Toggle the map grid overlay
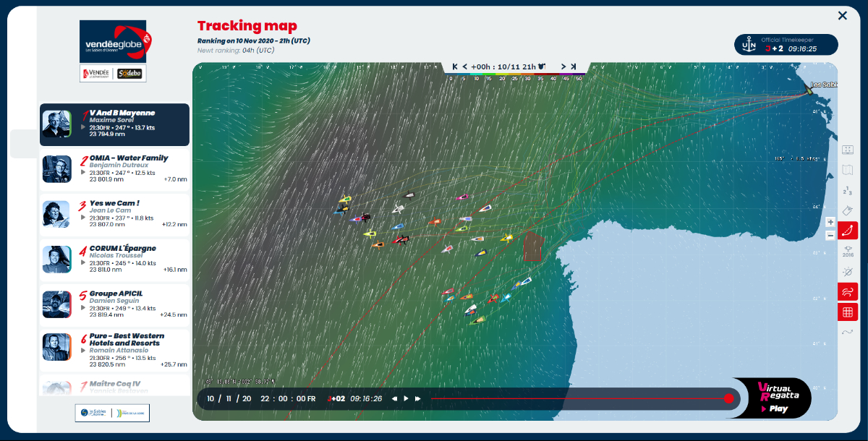This screenshot has height=441, width=868. 848,312
